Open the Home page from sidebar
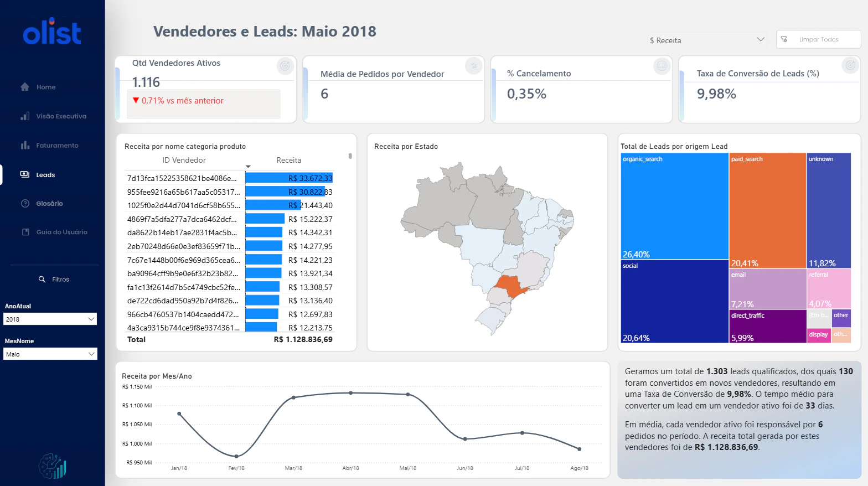868x486 pixels. tap(46, 87)
